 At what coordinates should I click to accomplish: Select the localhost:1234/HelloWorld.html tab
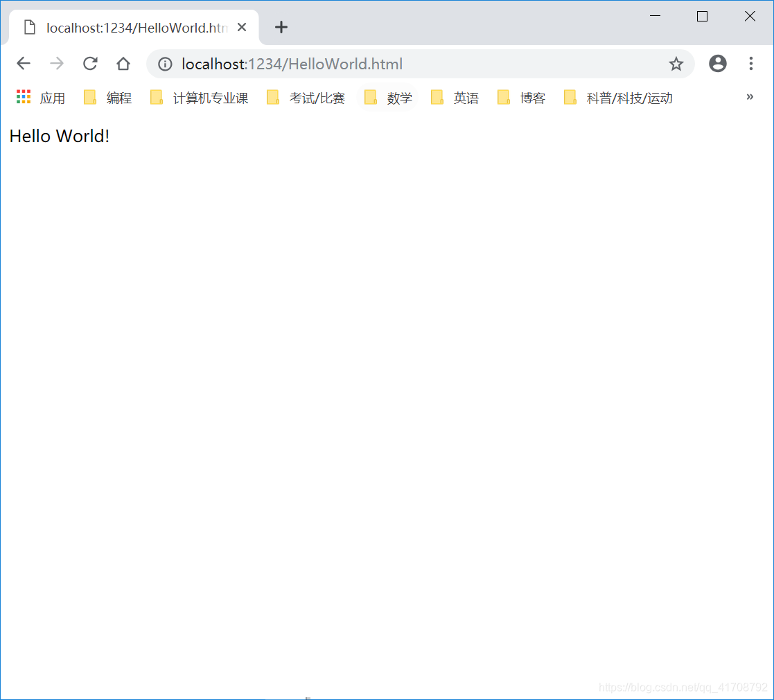click(134, 28)
